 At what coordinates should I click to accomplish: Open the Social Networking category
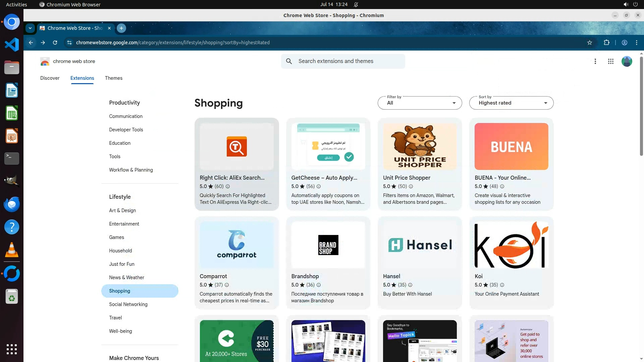point(128,304)
